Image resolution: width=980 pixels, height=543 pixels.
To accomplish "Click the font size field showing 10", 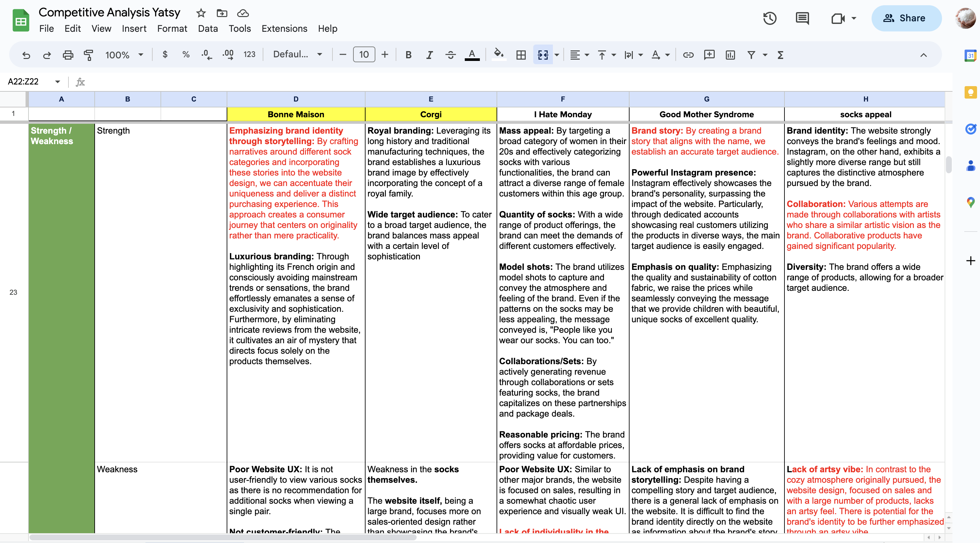I will click(364, 54).
